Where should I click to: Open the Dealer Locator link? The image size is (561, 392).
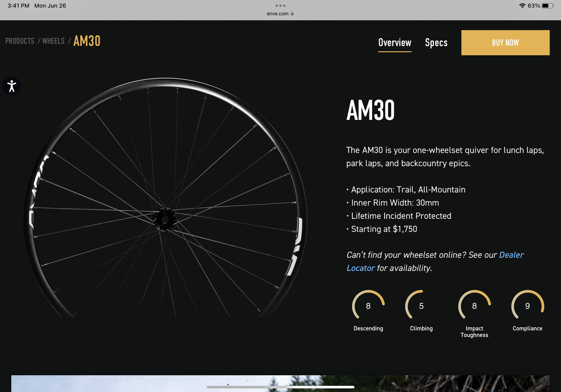click(435, 261)
